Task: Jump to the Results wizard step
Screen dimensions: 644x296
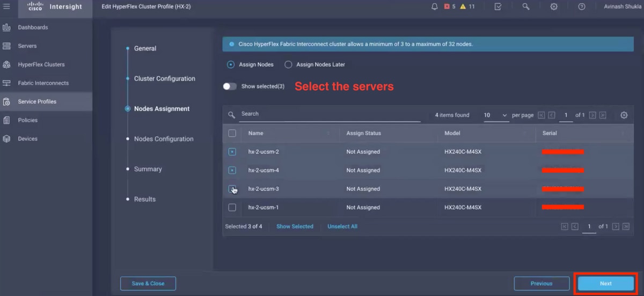Action: click(x=145, y=199)
